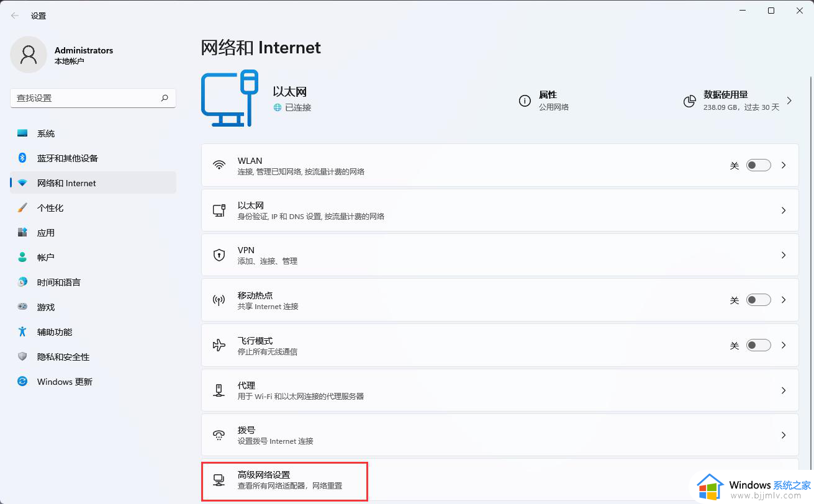The image size is (814, 504).
Task: Open 隐私和安全性 in sidebar
Action: tap(93, 357)
